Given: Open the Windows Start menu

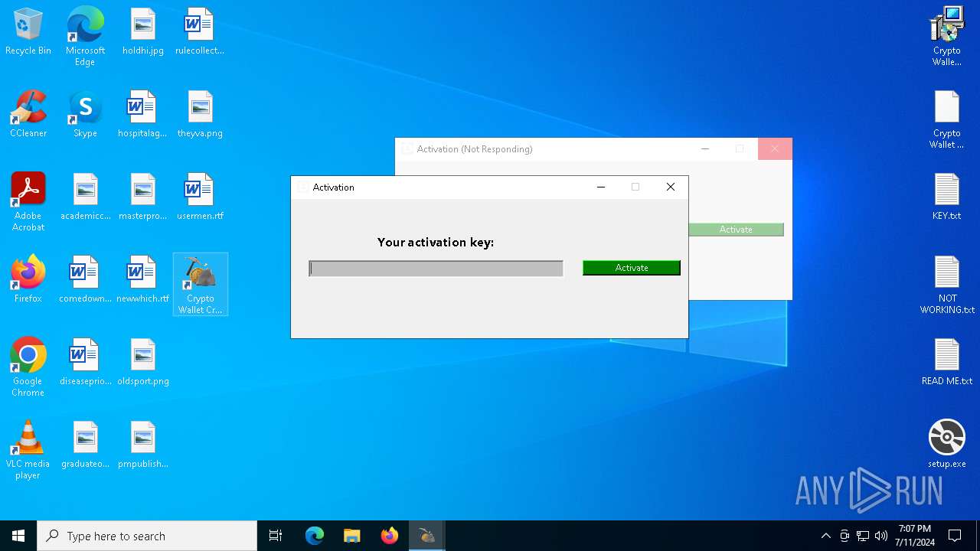Looking at the screenshot, I should pyautogui.click(x=18, y=536).
